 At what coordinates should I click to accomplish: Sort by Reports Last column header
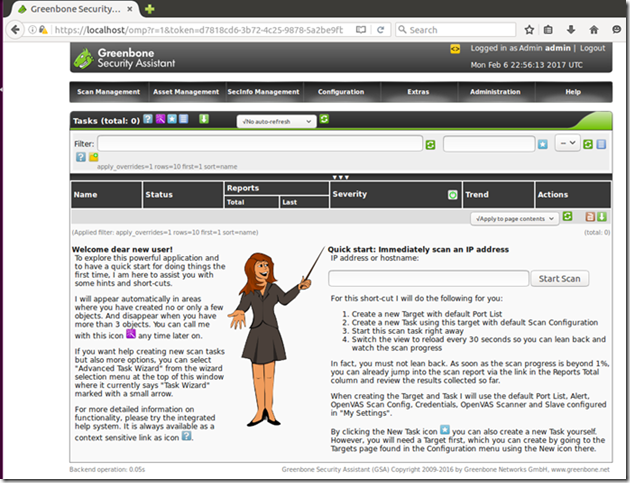[289, 202]
